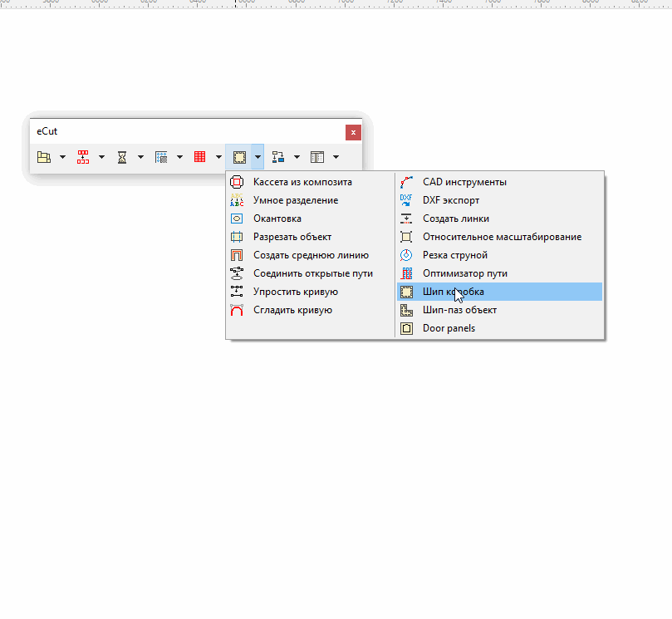Click the red grid icon in toolbar
Screen dimensions: 672x619
(199, 156)
